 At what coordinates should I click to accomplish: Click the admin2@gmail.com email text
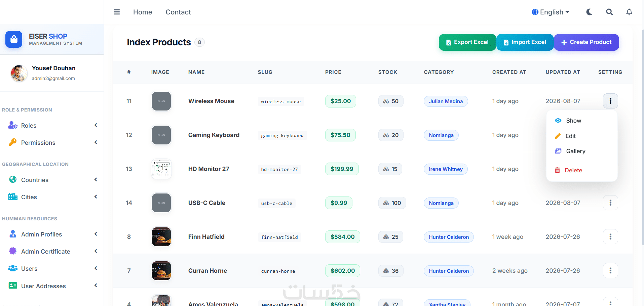53,78
